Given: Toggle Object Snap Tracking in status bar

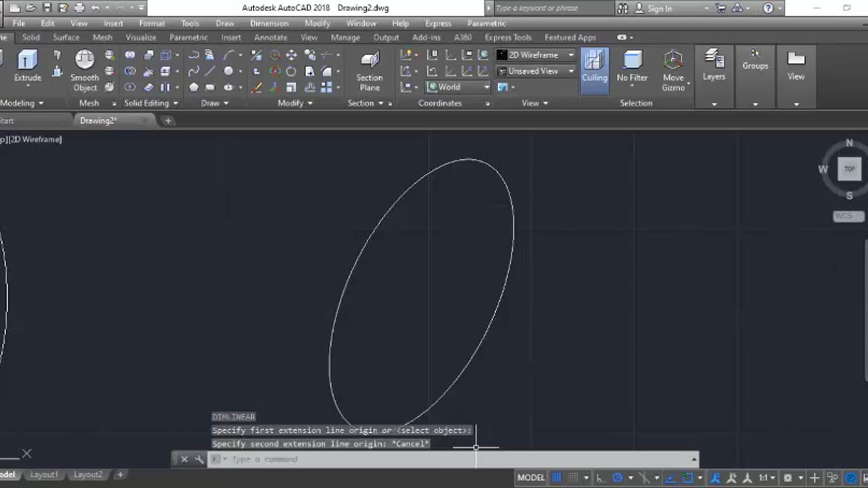Looking at the screenshot, I should click(x=669, y=478).
